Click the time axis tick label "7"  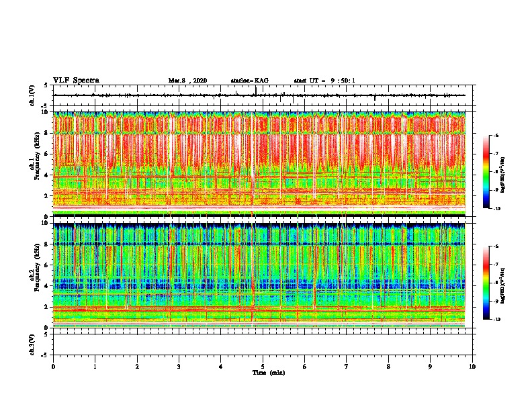point(347,367)
